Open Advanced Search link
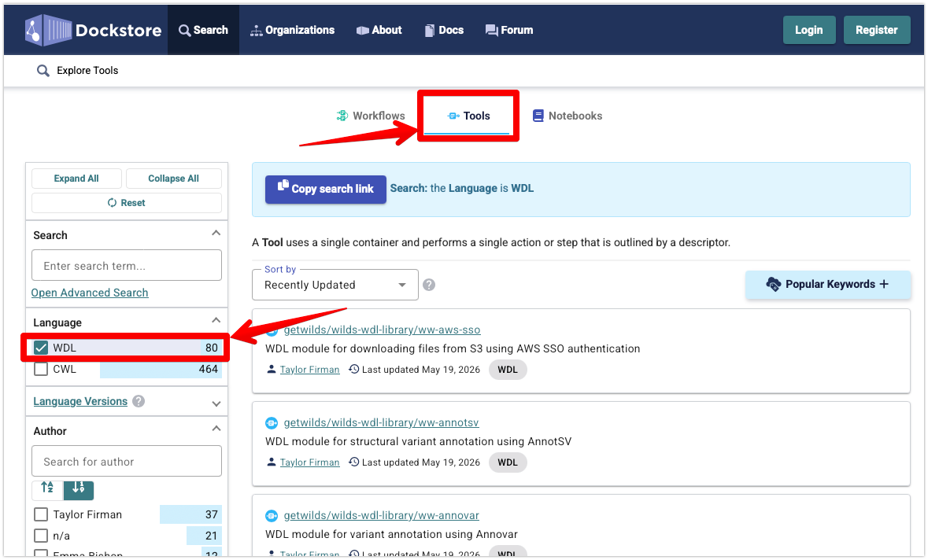 tap(90, 293)
